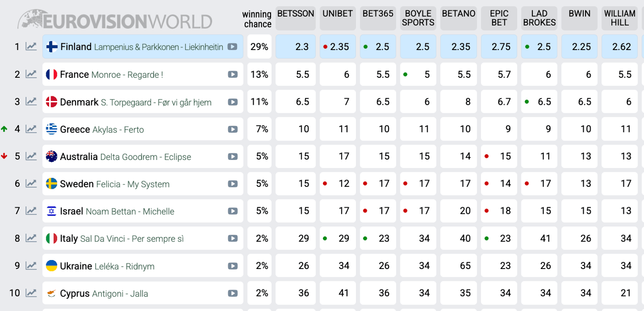Click the video icon for Sweden
Screen dimensions: 644x311
232,184
